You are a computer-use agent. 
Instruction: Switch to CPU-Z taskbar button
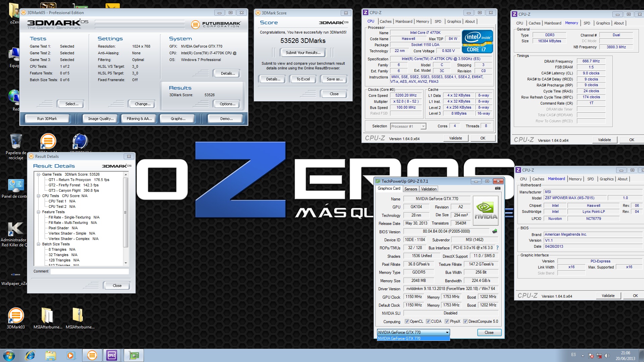(112, 355)
